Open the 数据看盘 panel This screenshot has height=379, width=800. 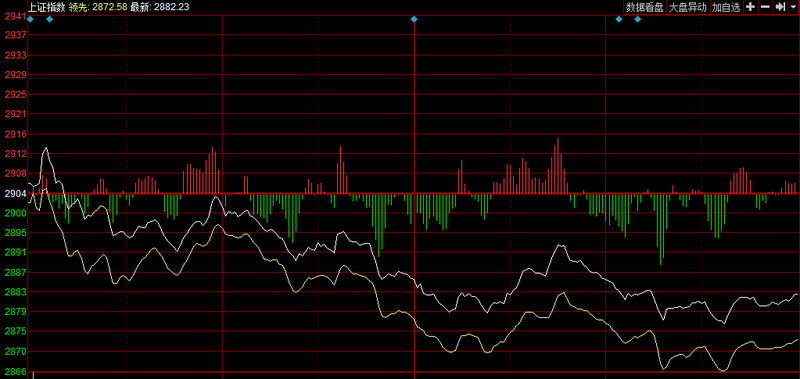pos(645,7)
